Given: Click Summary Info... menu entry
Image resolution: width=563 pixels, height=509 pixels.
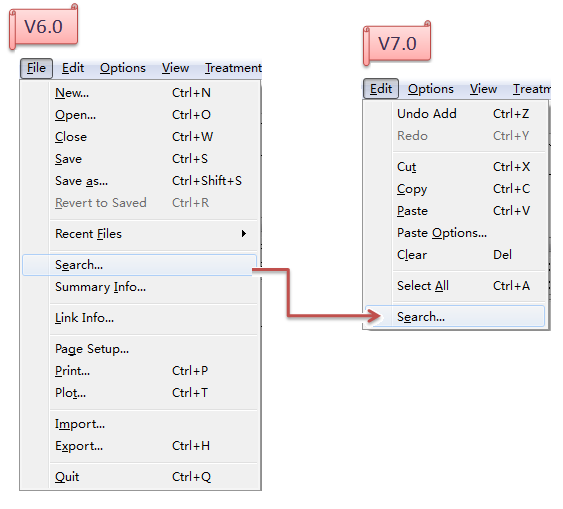Looking at the screenshot, I should [140, 287].
